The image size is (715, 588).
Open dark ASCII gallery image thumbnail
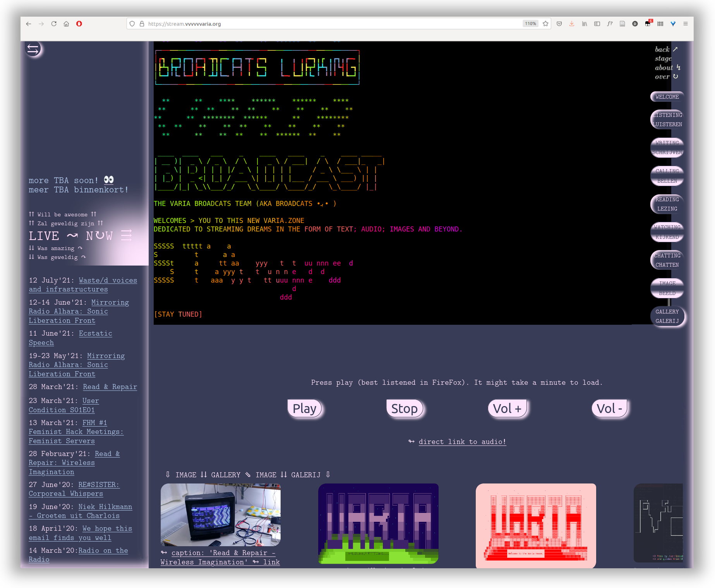click(658, 523)
